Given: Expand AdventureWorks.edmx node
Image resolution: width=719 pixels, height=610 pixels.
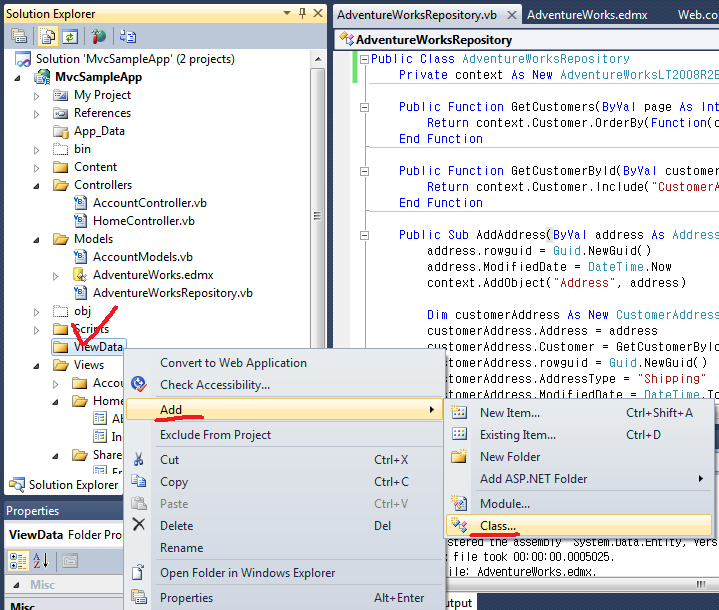Looking at the screenshot, I should [x=55, y=276].
